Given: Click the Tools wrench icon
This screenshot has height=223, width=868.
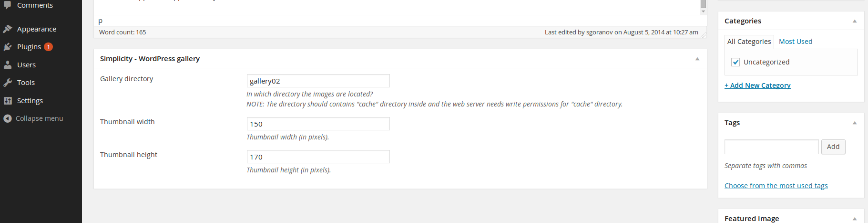Looking at the screenshot, I should (7, 83).
